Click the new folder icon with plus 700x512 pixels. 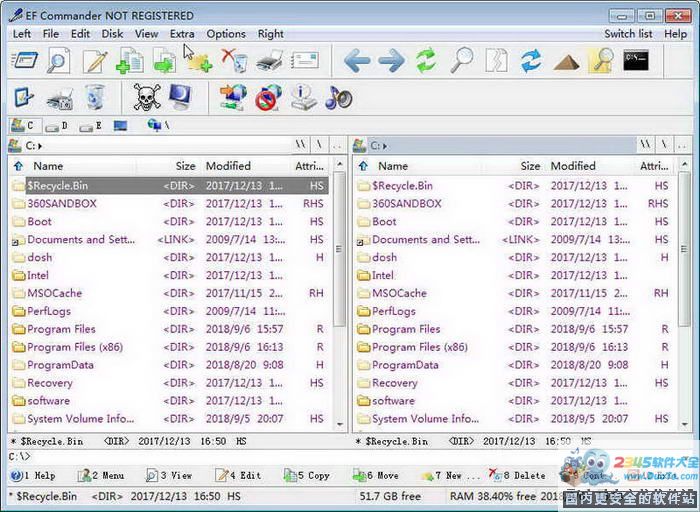(200, 62)
